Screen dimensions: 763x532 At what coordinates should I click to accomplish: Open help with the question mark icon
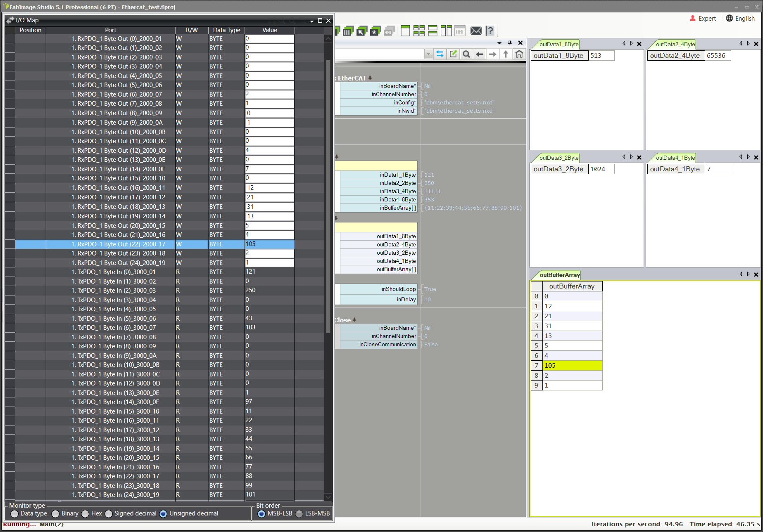click(490, 31)
